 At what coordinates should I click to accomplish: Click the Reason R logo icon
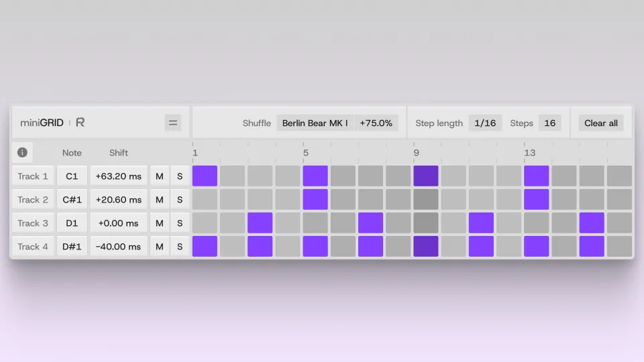tap(80, 122)
